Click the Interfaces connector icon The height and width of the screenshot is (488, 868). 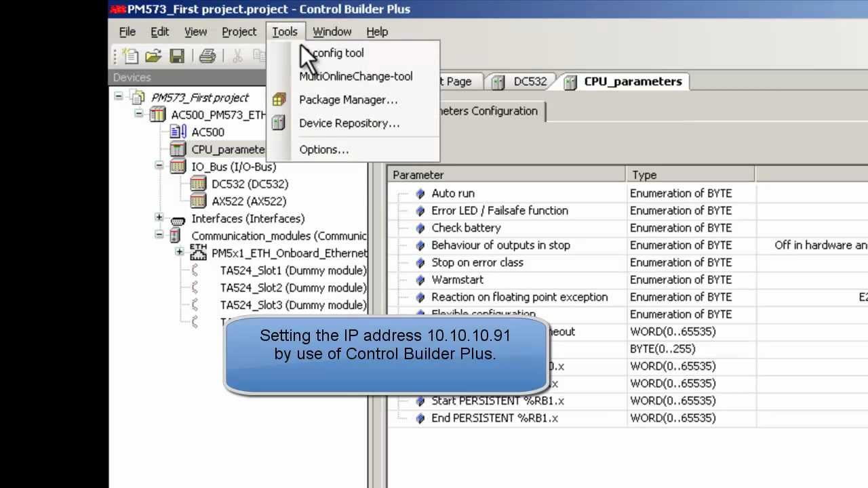click(178, 219)
